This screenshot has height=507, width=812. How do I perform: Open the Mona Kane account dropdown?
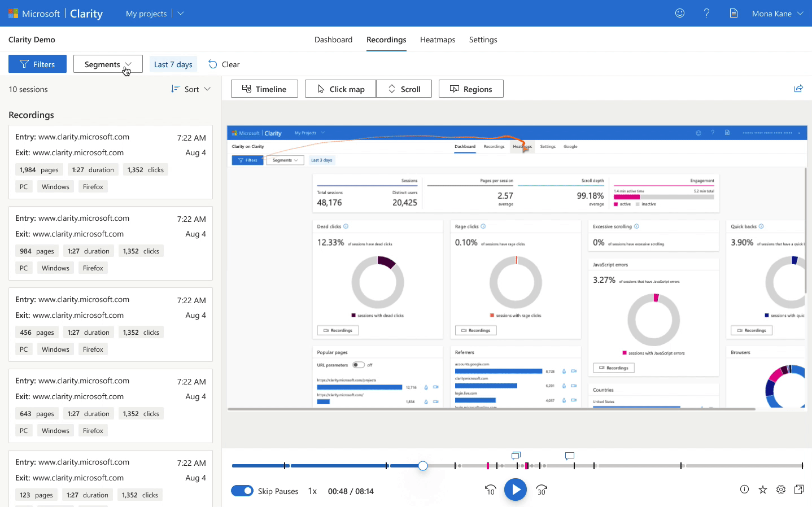tap(777, 12)
